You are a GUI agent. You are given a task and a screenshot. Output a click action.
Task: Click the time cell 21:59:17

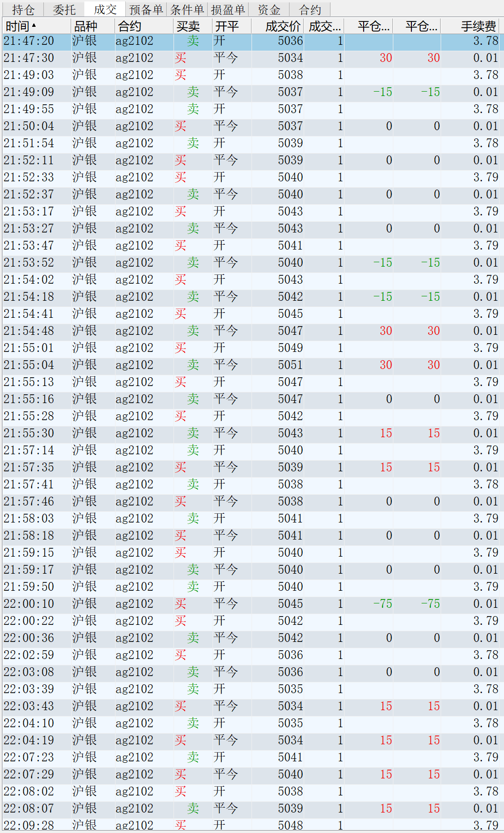point(29,570)
